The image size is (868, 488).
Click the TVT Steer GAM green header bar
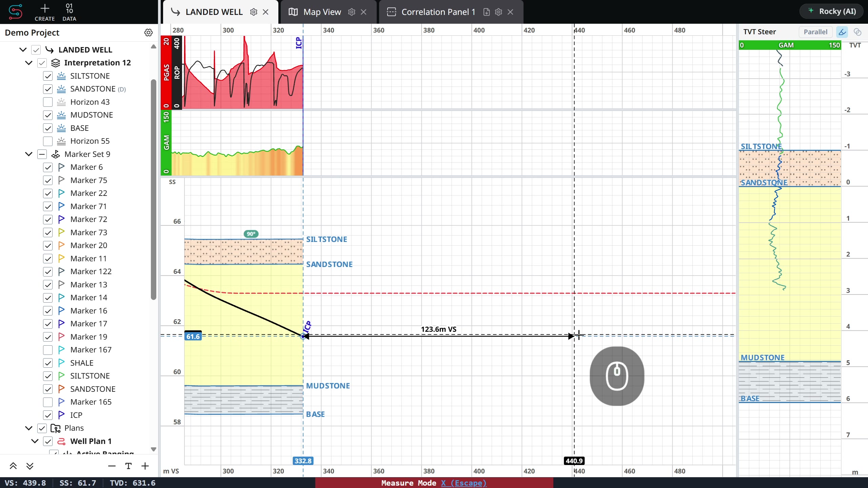coord(790,45)
